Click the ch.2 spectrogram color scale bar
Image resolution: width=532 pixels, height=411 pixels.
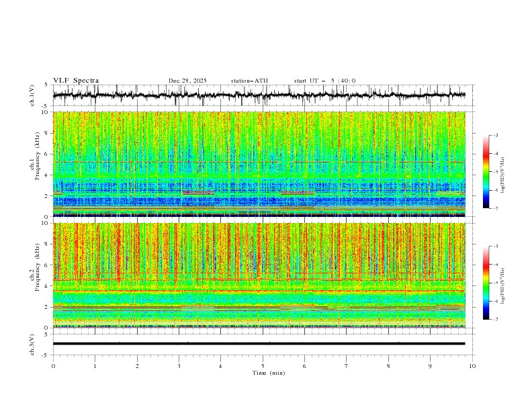click(x=486, y=283)
